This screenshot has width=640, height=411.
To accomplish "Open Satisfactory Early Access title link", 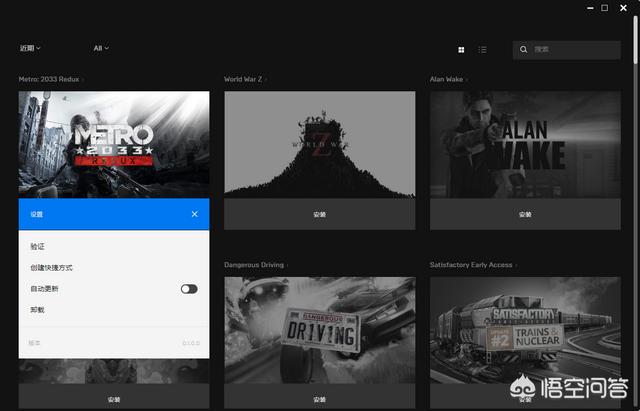I will click(x=471, y=265).
